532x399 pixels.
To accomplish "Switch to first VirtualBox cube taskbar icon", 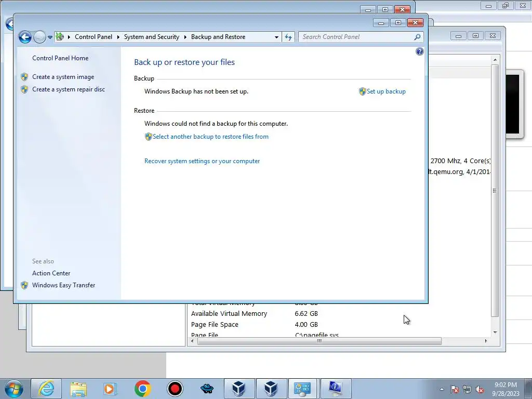I will tap(239, 389).
